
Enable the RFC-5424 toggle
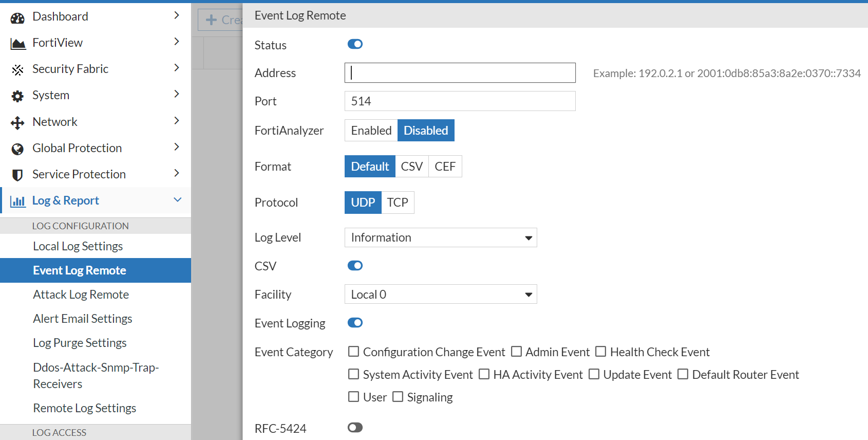355,428
